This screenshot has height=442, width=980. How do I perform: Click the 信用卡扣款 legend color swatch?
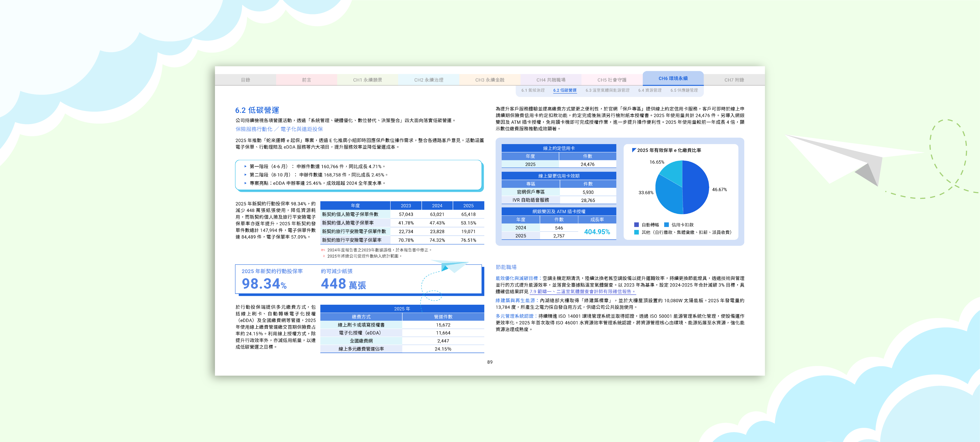[667, 225]
